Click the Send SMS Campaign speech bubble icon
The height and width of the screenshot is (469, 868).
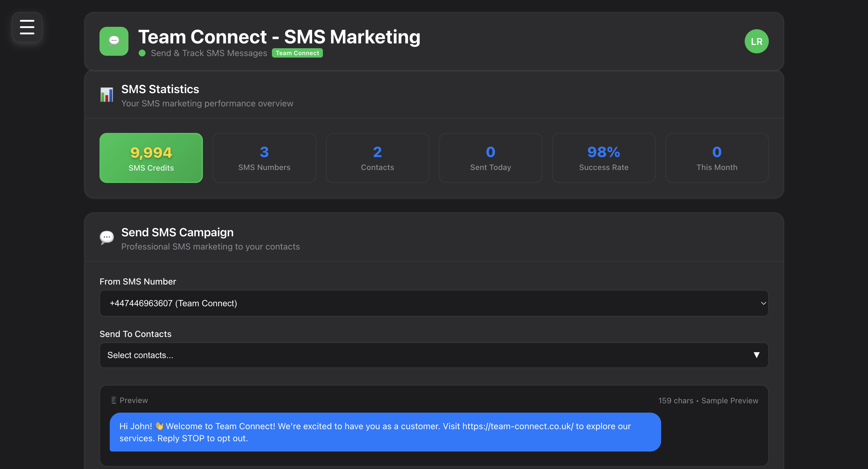pos(107,238)
